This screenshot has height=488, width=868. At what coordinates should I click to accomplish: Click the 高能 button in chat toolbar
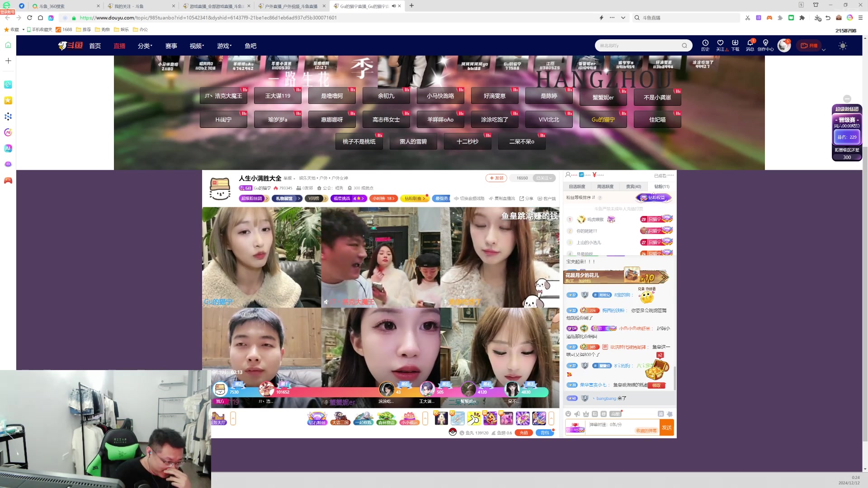click(x=615, y=414)
